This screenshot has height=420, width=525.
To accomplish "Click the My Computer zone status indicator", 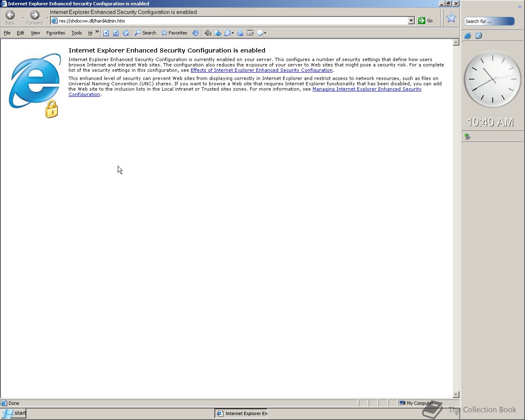I will [x=416, y=403].
